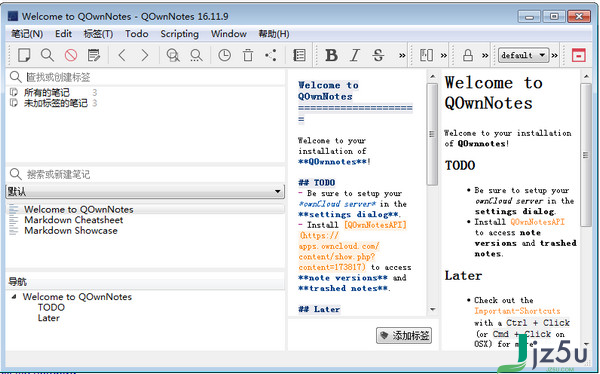Screen dimensions: 600x374
Task: Click editor scrollbar down arrow
Action: pyautogui.click(x=432, y=309)
